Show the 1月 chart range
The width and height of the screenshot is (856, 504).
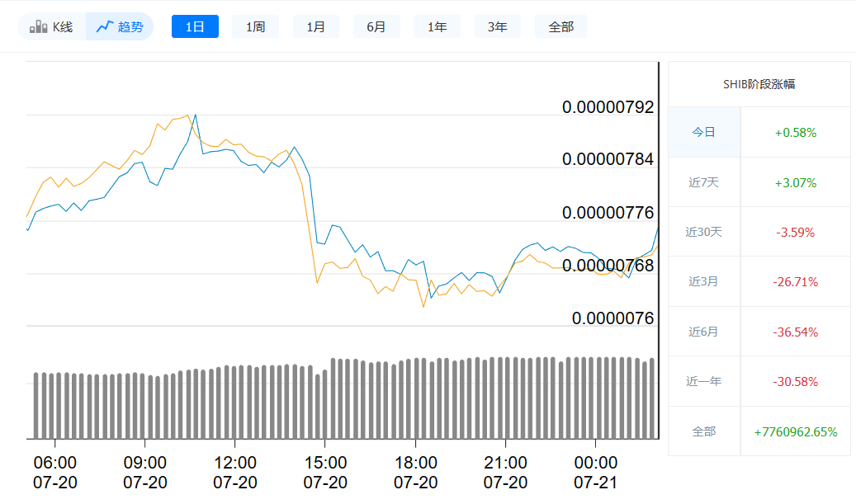[315, 27]
